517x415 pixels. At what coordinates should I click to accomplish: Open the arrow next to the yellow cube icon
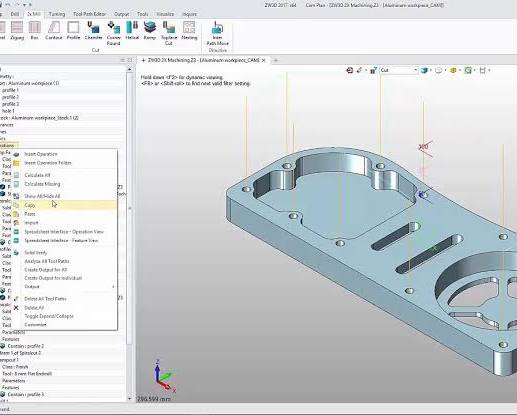pos(460,70)
